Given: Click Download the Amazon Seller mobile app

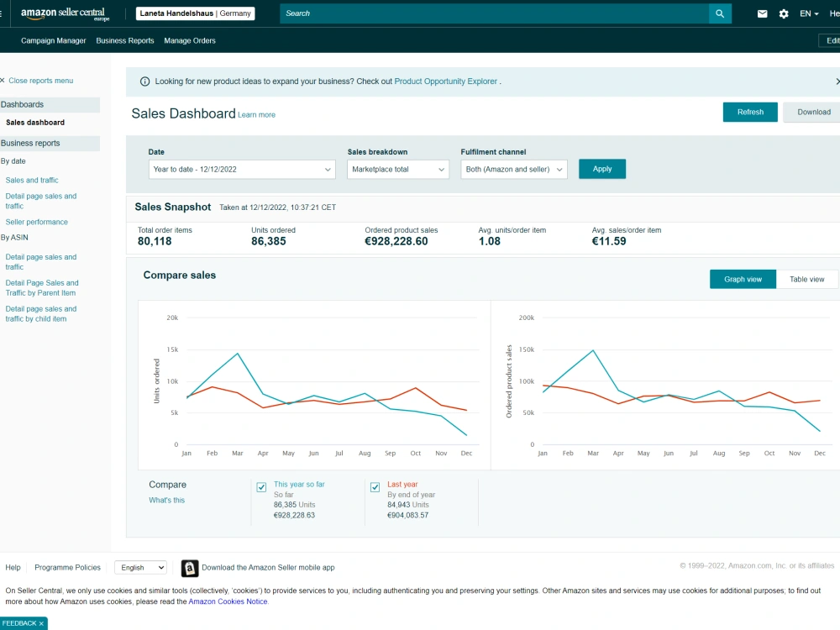Looking at the screenshot, I should click(x=268, y=567).
